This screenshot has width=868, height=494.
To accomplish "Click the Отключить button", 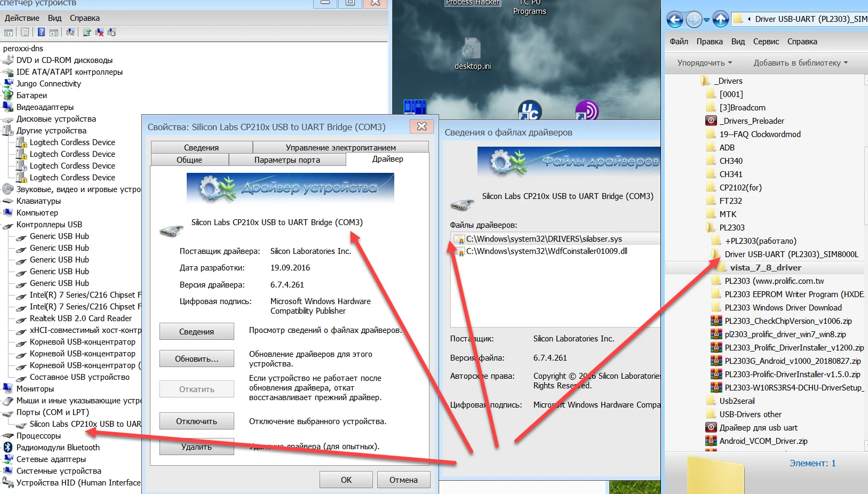I will click(x=197, y=421).
